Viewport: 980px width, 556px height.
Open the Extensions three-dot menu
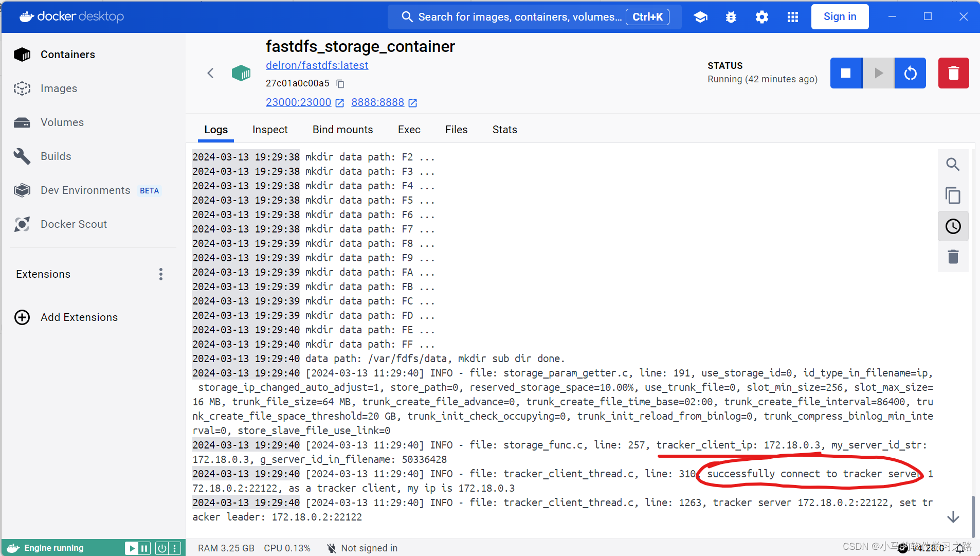161,274
